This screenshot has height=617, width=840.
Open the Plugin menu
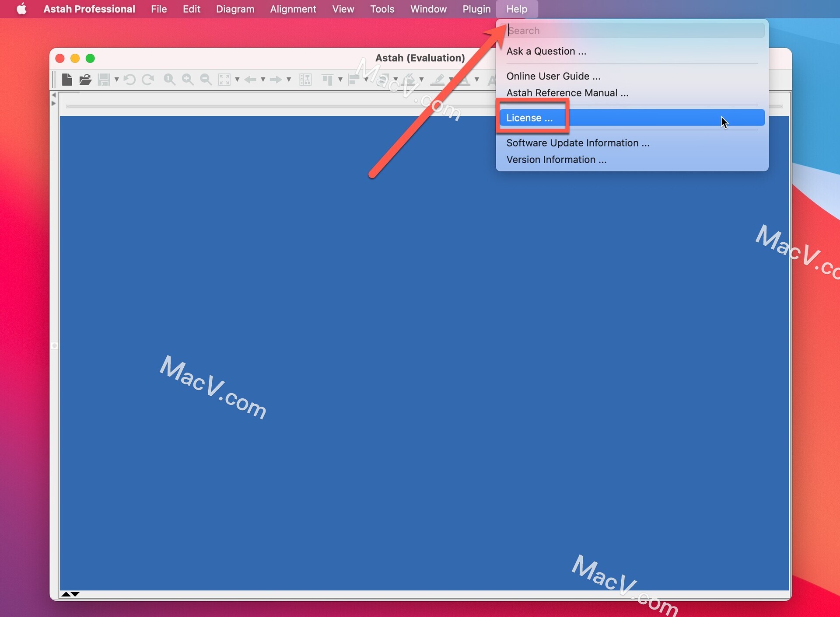pyautogui.click(x=476, y=9)
